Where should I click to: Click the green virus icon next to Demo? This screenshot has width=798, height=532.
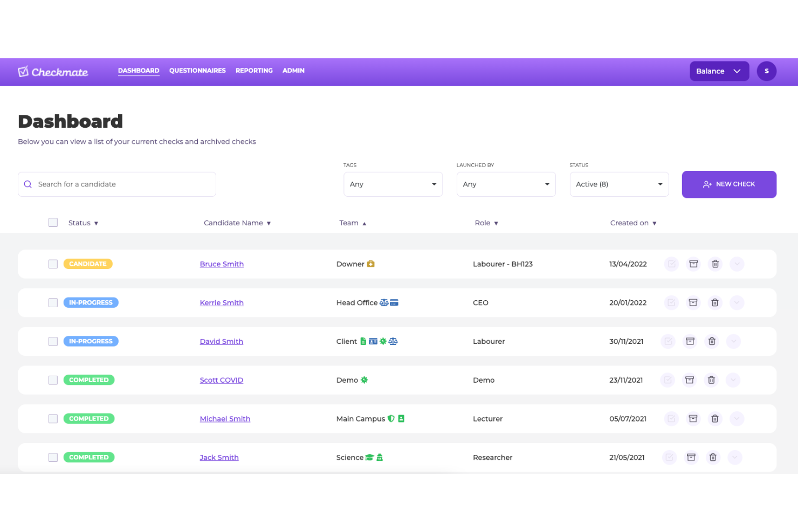[364, 380]
